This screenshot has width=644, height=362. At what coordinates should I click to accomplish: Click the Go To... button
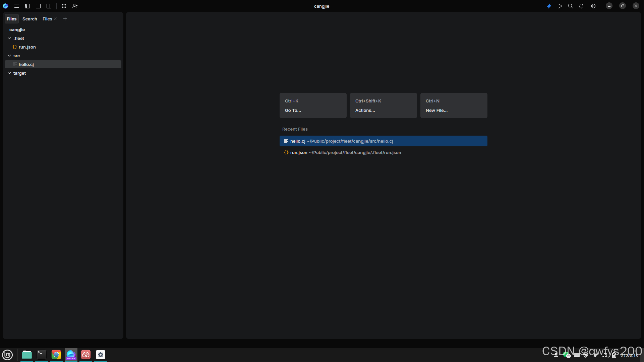(x=313, y=105)
